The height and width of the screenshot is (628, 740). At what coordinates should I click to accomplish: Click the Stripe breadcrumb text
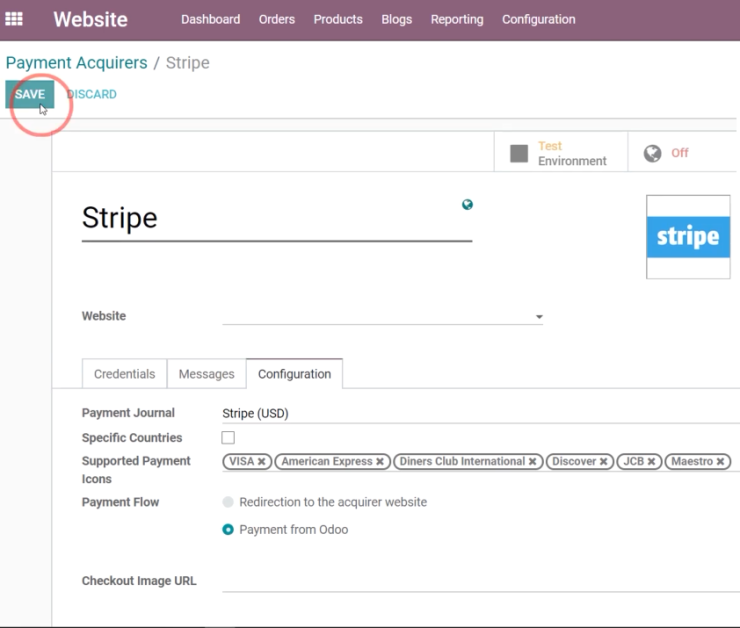coord(187,63)
